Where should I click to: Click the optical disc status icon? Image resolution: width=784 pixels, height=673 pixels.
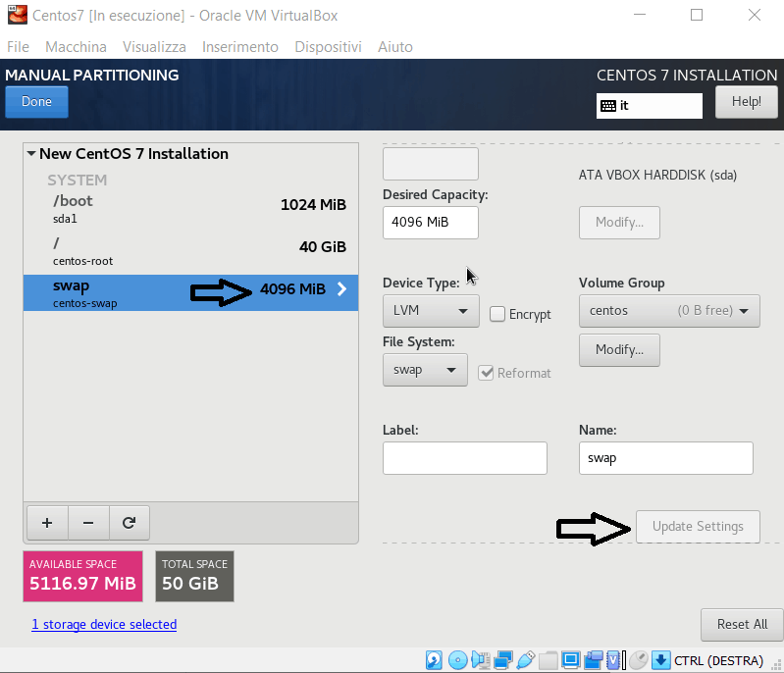457,660
